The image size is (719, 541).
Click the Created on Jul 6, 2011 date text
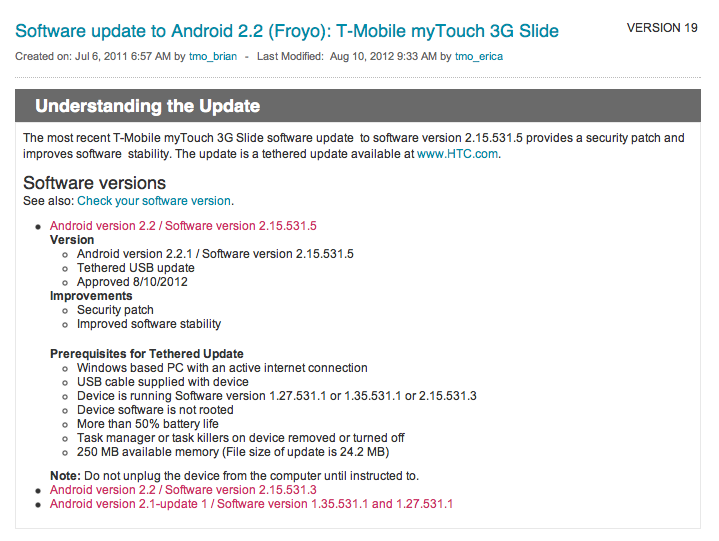[93, 56]
